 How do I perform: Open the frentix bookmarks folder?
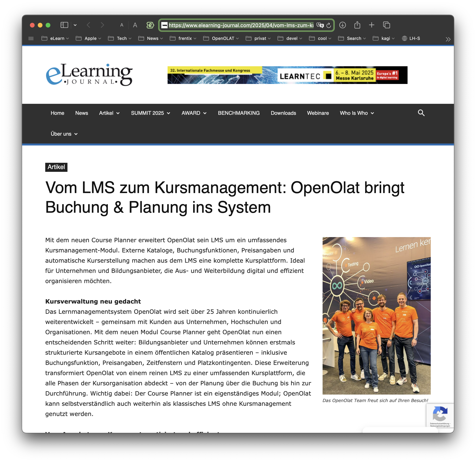point(183,38)
